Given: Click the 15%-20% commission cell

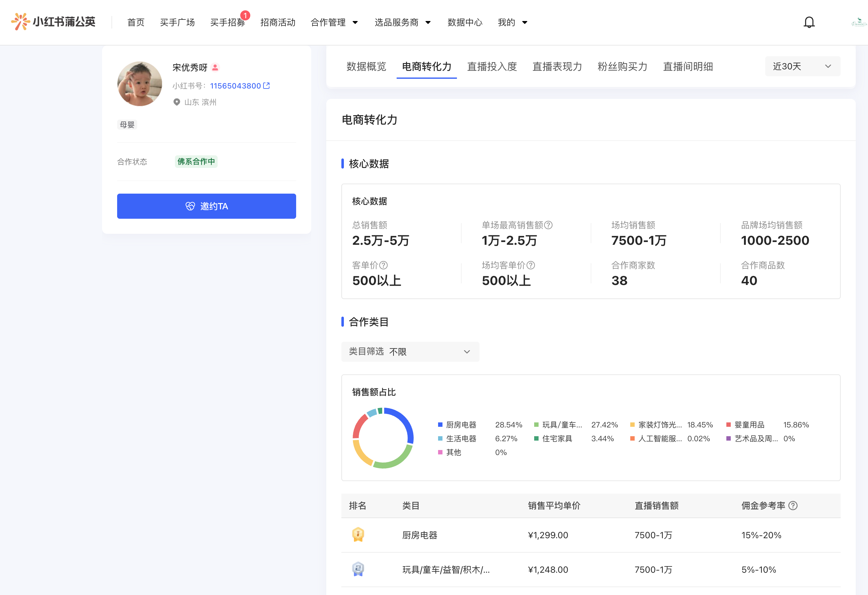Looking at the screenshot, I should (x=761, y=535).
